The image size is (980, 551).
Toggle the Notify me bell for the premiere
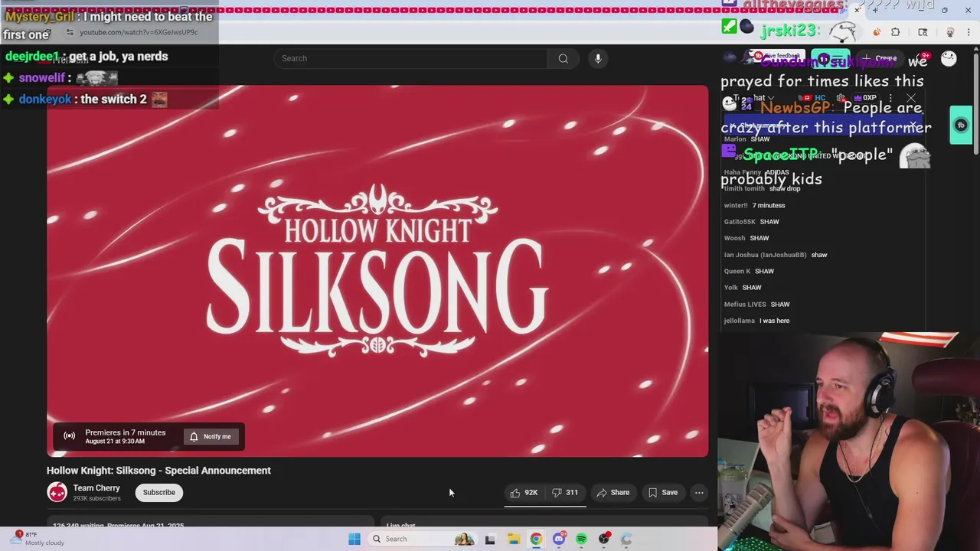click(211, 436)
